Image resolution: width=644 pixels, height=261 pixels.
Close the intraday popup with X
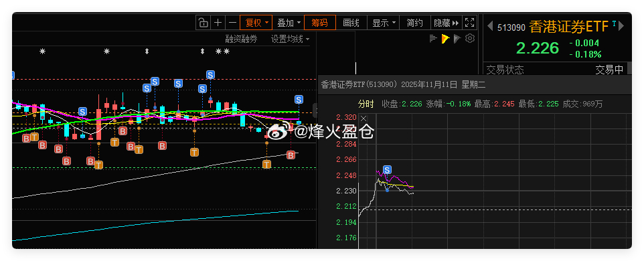[x=364, y=118]
